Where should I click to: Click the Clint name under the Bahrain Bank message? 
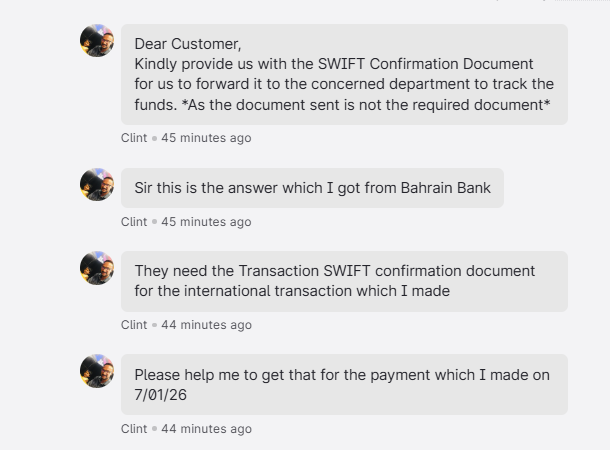point(134,222)
